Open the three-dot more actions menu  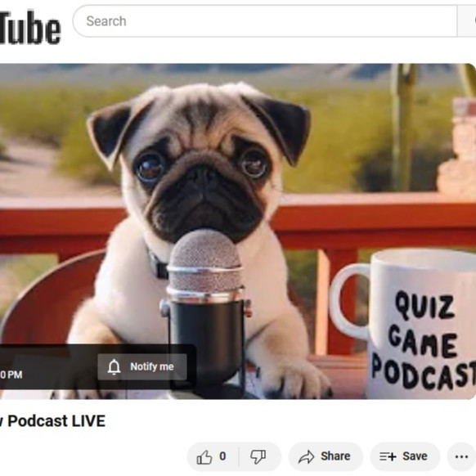pos(461,456)
